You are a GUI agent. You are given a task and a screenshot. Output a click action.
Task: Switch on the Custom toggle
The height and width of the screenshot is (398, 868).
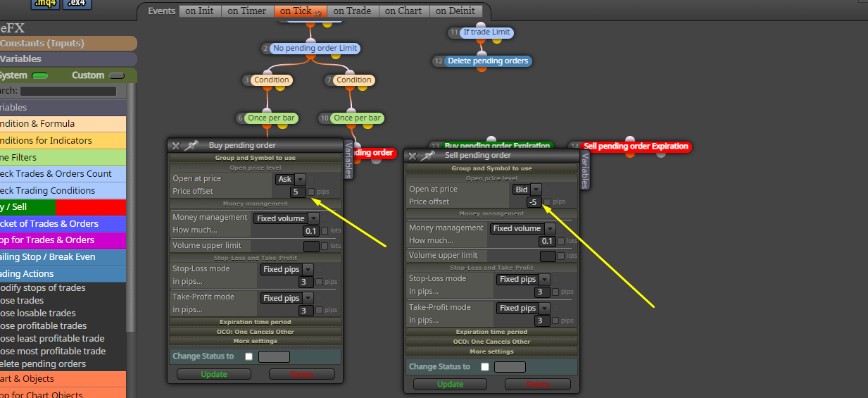click(117, 75)
